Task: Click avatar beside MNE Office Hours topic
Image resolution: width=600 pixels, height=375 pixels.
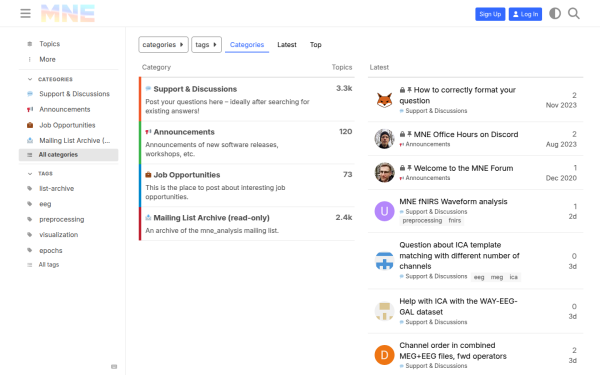Action: point(384,139)
